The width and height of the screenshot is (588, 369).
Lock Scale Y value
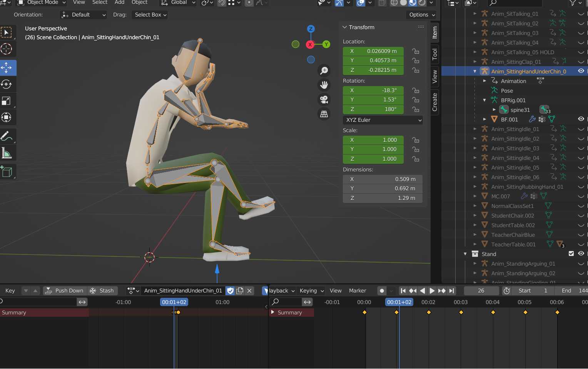416,149
